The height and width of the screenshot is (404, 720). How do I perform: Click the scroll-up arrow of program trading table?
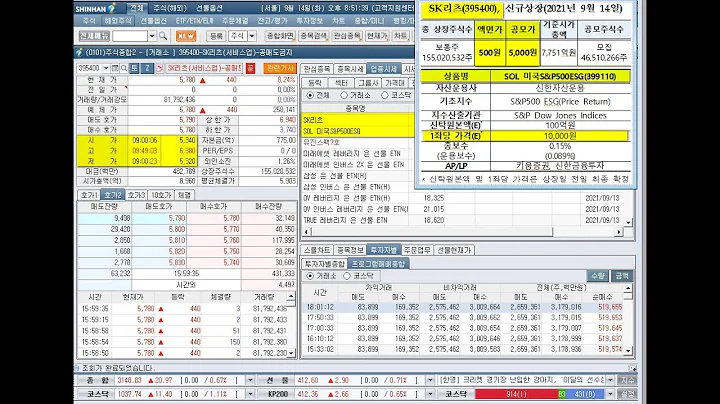click(x=628, y=288)
